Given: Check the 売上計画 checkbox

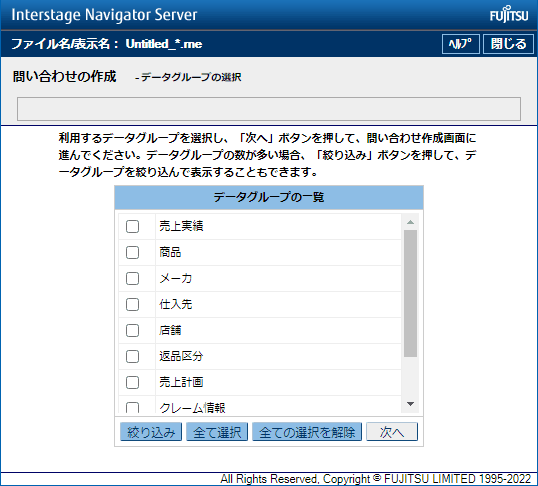Looking at the screenshot, I should (x=132, y=382).
